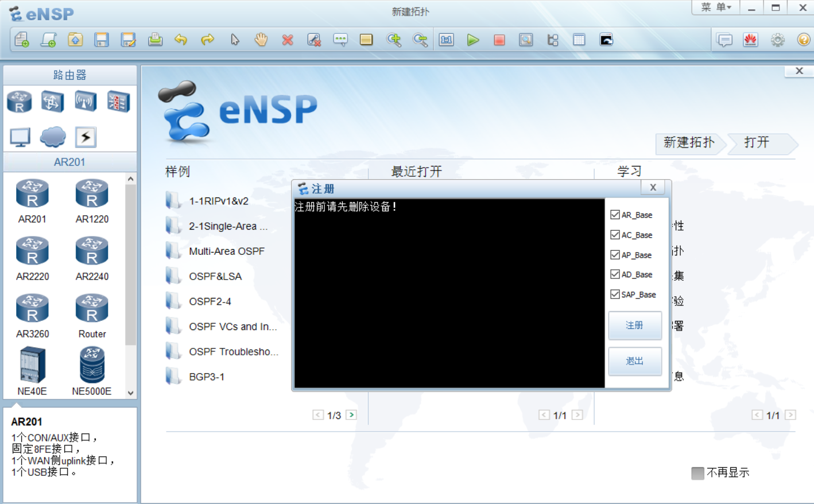Screen dimensions: 814x504
Task: Go to the next samples page
Action: tap(352, 414)
